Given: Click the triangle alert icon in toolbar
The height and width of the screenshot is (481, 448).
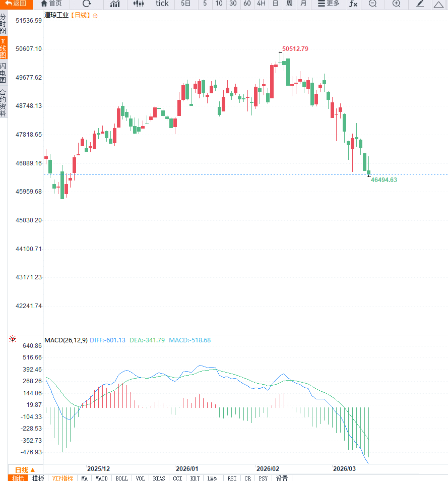Looking at the screenshot, I should tap(438, 5).
